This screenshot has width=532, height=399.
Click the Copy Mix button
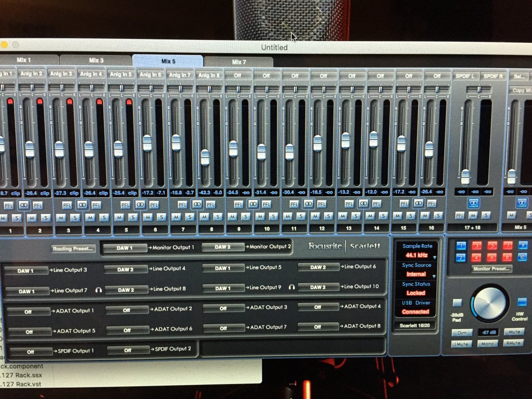521,90
